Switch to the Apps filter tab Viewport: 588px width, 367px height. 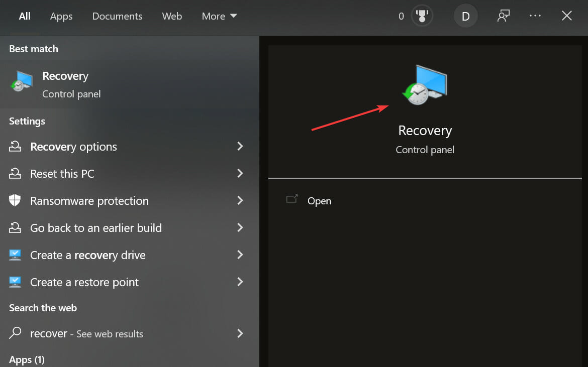pyautogui.click(x=61, y=17)
